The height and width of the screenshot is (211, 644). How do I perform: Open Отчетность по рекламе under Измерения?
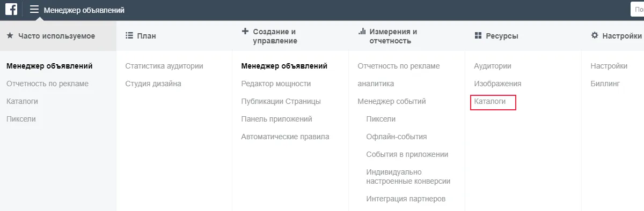(399, 66)
